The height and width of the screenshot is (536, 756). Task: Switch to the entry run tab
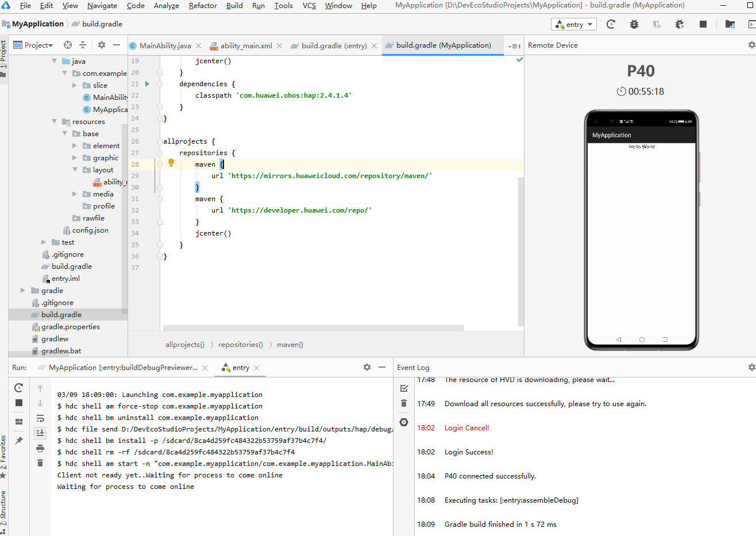click(x=240, y=368)
